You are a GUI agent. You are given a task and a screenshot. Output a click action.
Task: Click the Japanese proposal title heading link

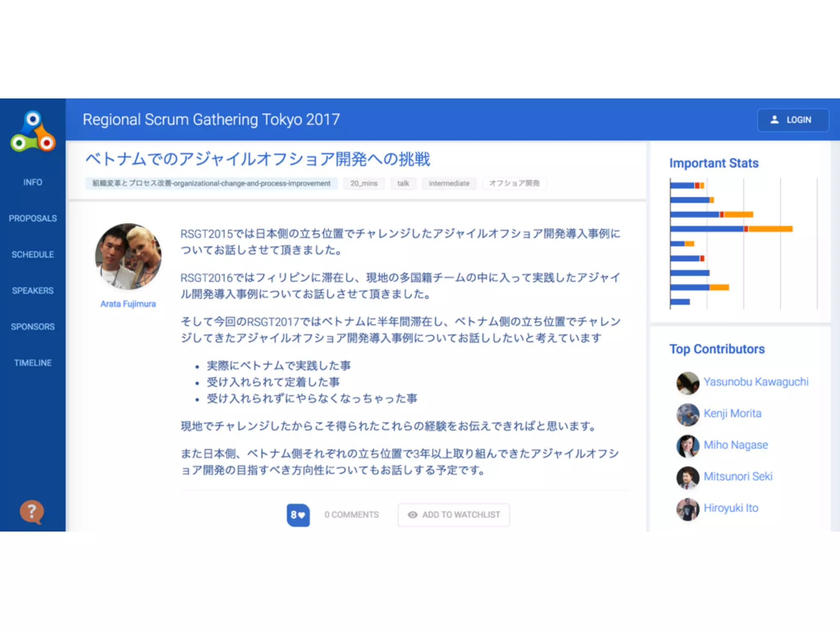click(x=258, y=159)
